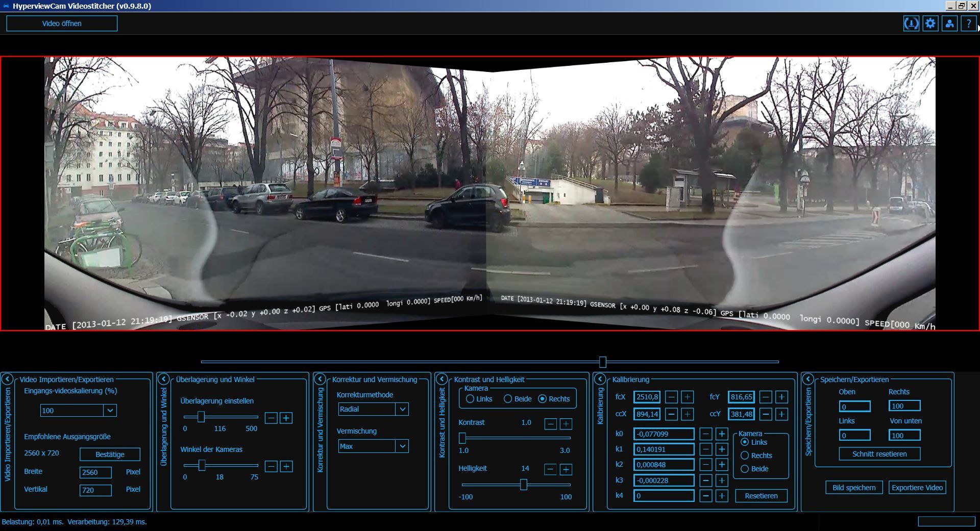Image resolution: width=980 pixels, height=531 pixels.
Task: Click the Rechts crop input field
Action: coord(904,406)
